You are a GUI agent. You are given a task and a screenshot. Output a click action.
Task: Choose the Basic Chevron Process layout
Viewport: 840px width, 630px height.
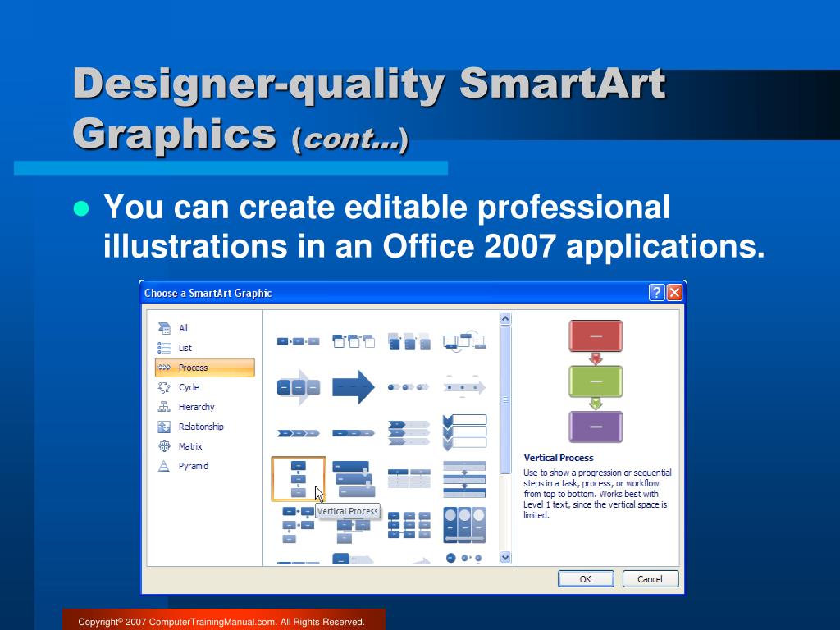299,433
